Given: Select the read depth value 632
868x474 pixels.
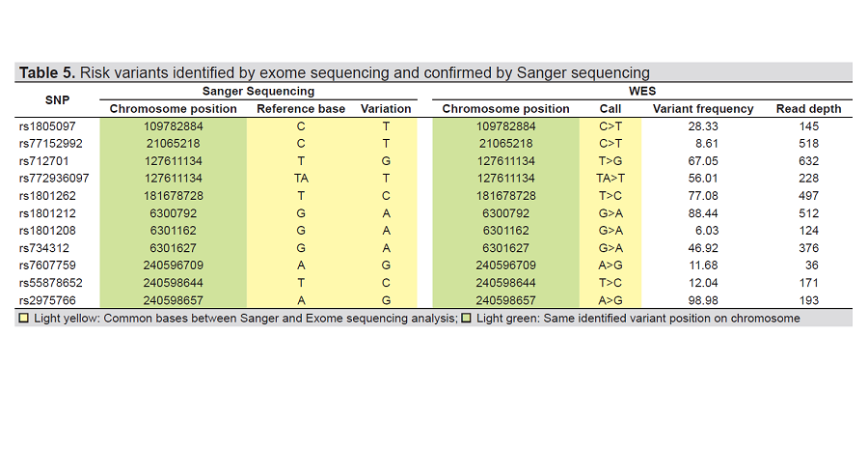Looking at the screenshot, I should [808, 161].
